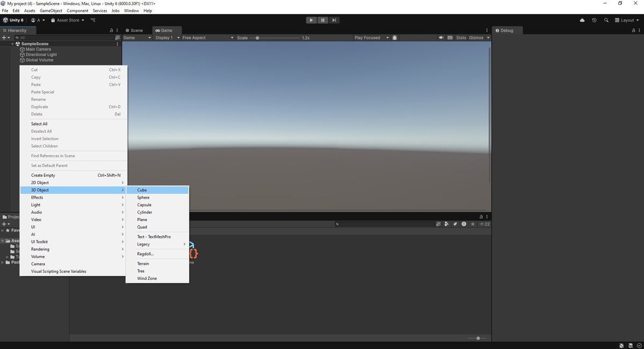
Task: Click the Project scene-search icon next to search box
Action: pos(438,224)
